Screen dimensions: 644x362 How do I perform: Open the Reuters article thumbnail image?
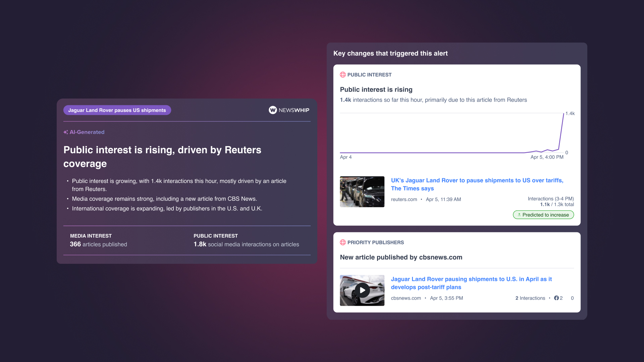click(362, 192)
